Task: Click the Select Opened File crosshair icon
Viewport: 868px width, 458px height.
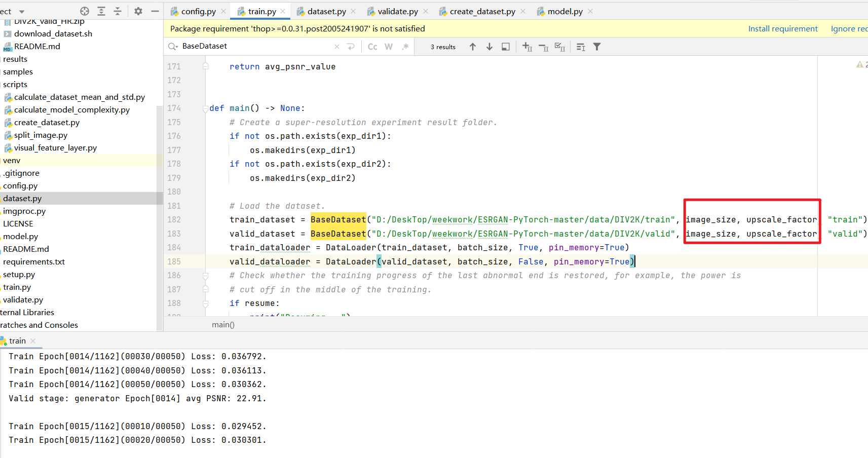Action: click(84, 11)
